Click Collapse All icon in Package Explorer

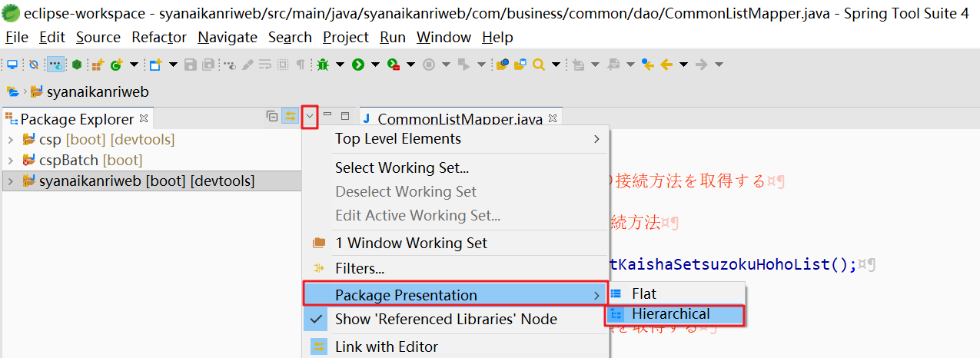pos(272,116)
